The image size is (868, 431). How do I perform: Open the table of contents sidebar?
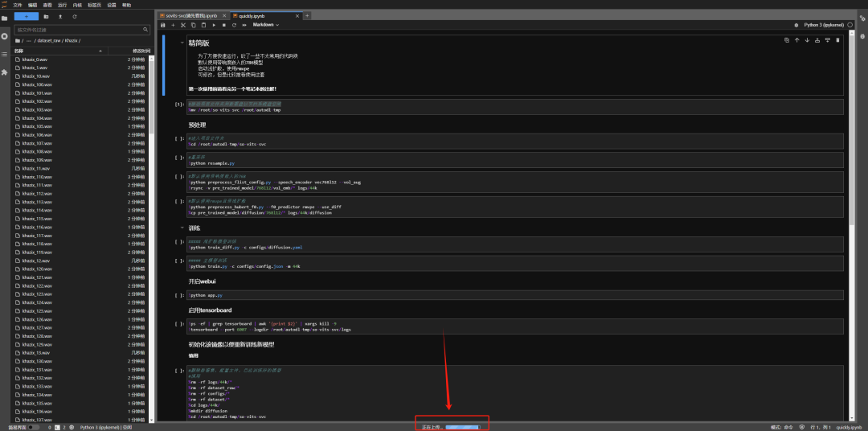tap(5, 55)
